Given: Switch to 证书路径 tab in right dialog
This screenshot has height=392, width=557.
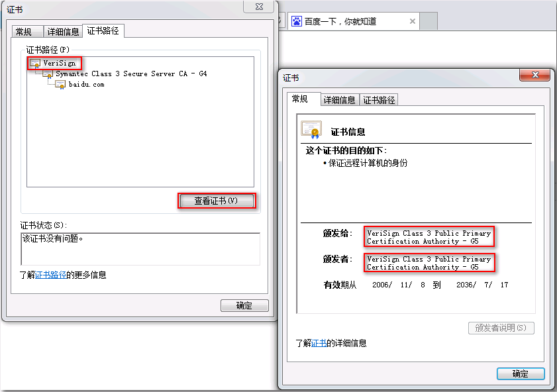Looking at the screenshot, I should click(x=379, y=100).
